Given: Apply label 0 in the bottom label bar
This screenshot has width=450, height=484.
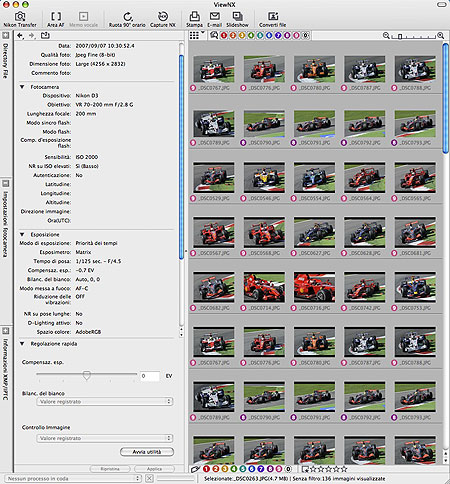Looking at the screenshot, I should pyautogui.click(x=288, y=469).
